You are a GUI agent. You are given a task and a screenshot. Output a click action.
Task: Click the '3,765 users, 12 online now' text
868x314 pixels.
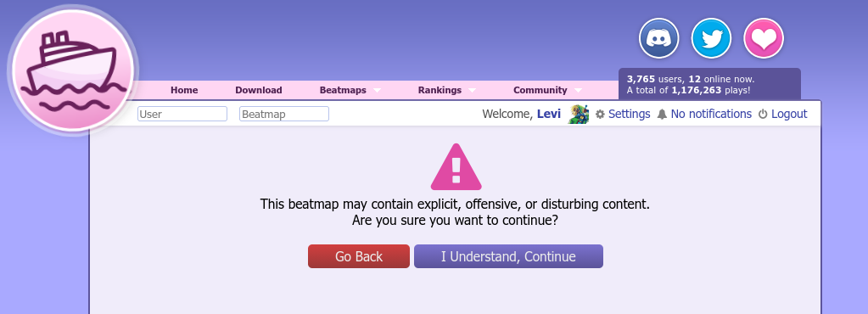691,79
